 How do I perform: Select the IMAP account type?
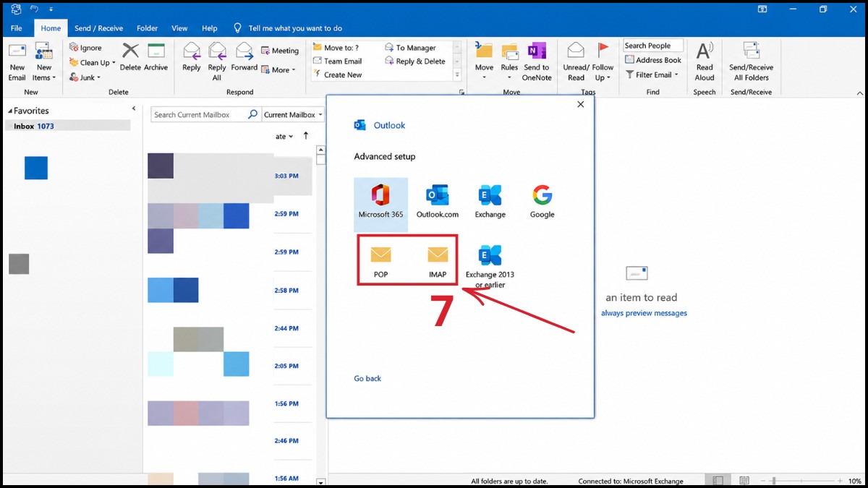click(438, 261)
